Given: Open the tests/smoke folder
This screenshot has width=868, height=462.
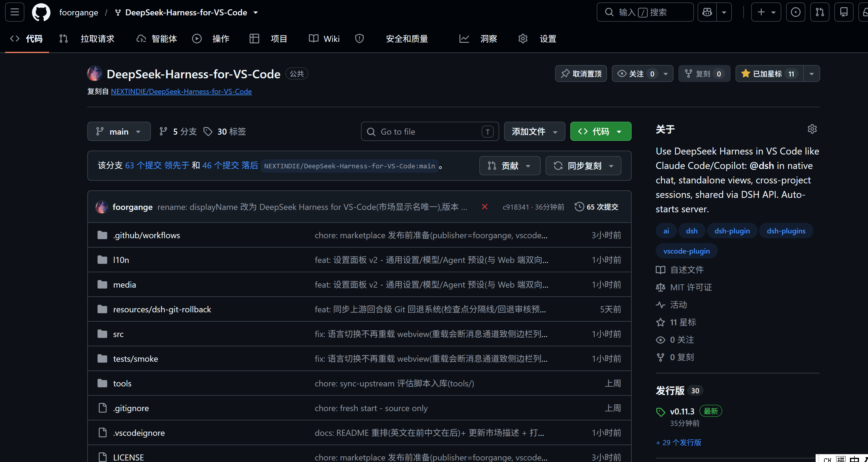Looking at the screenshot, I should (135, 359).
